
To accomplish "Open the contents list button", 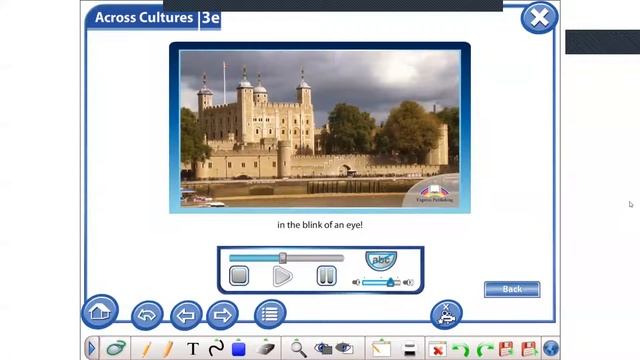I will [270, 313].
